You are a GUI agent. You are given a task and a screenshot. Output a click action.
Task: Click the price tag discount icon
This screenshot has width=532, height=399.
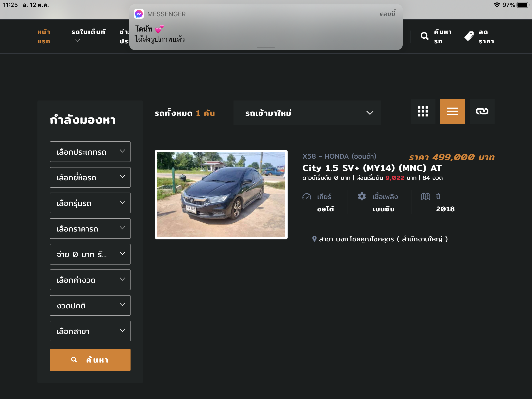[469, 36]
